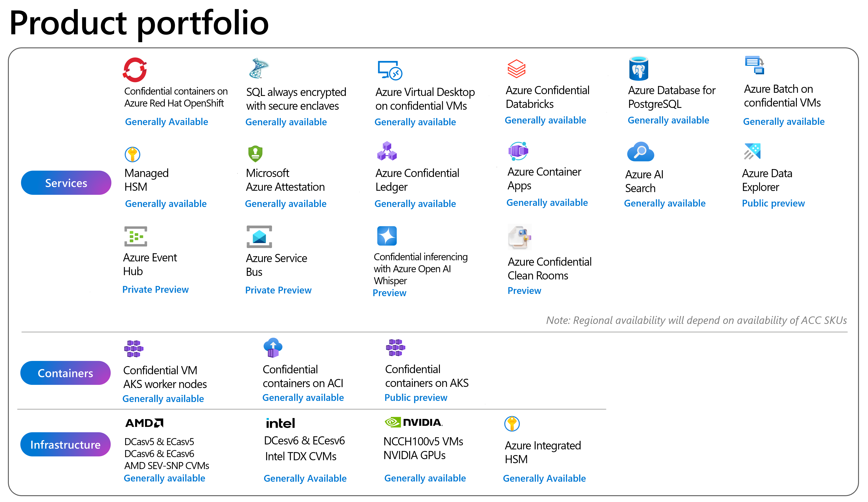Screen dimensions: 868x502
Task: Click the Containers category pill
Action: pos(66,373)
